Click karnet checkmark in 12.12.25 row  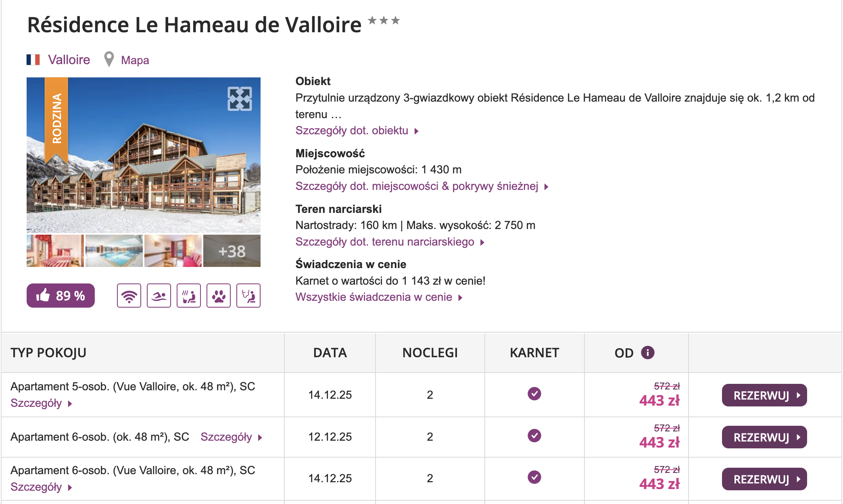tap(534, 435)
